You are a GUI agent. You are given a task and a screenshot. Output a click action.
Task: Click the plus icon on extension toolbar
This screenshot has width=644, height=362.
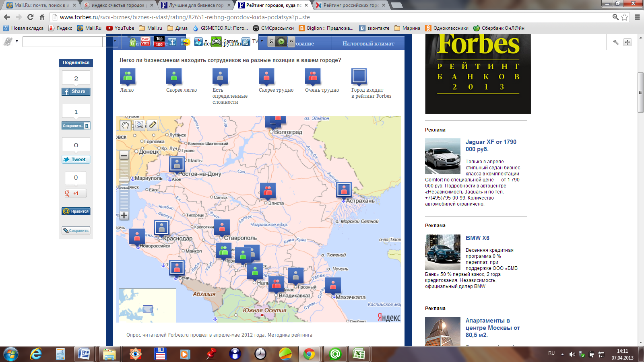tap(627, 42)
